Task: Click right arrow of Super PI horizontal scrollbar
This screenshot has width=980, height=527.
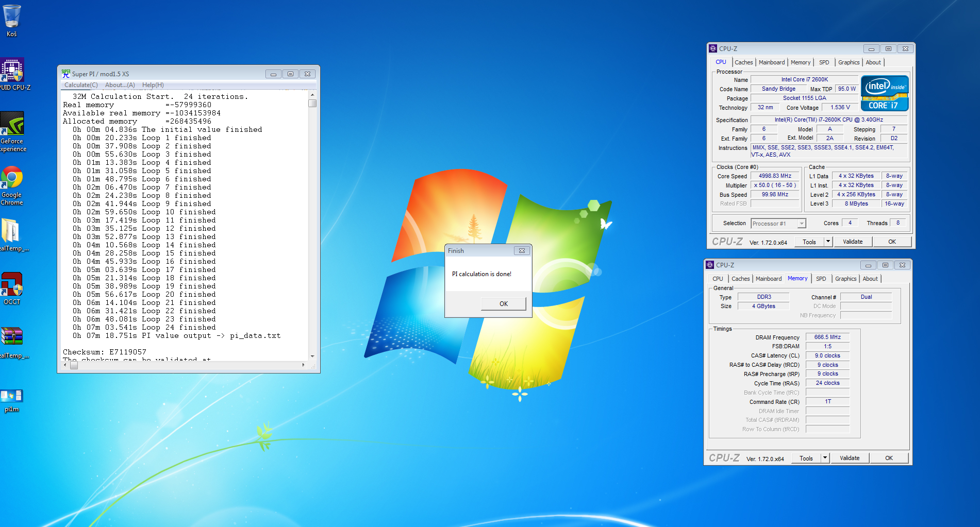Action: point(303,365)
